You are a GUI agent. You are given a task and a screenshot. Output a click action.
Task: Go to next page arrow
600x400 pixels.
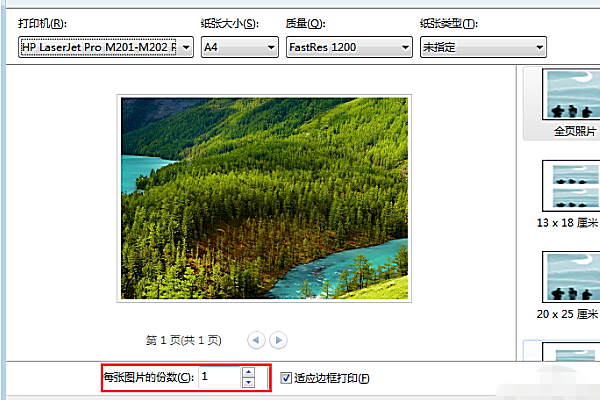tap(278, 340)
